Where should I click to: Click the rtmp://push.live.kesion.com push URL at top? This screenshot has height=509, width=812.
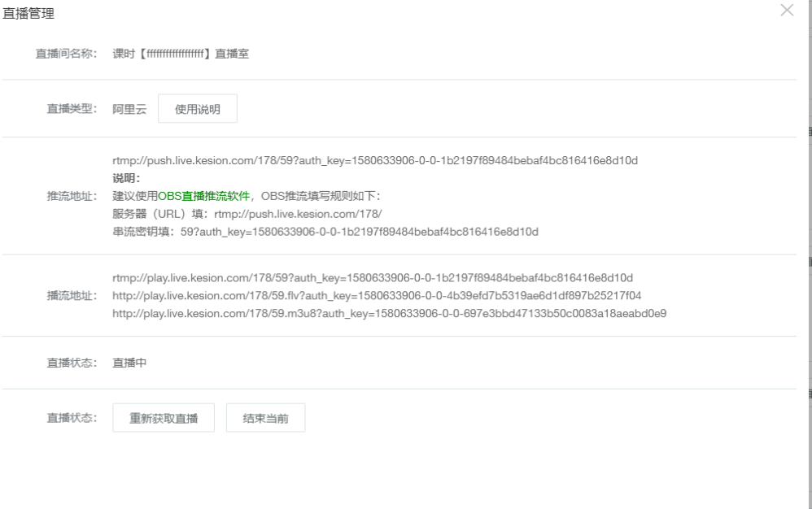tap(374, 160)
